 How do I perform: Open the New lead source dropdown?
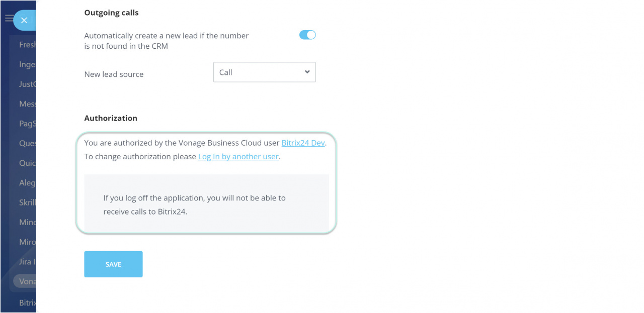point(264,72)
